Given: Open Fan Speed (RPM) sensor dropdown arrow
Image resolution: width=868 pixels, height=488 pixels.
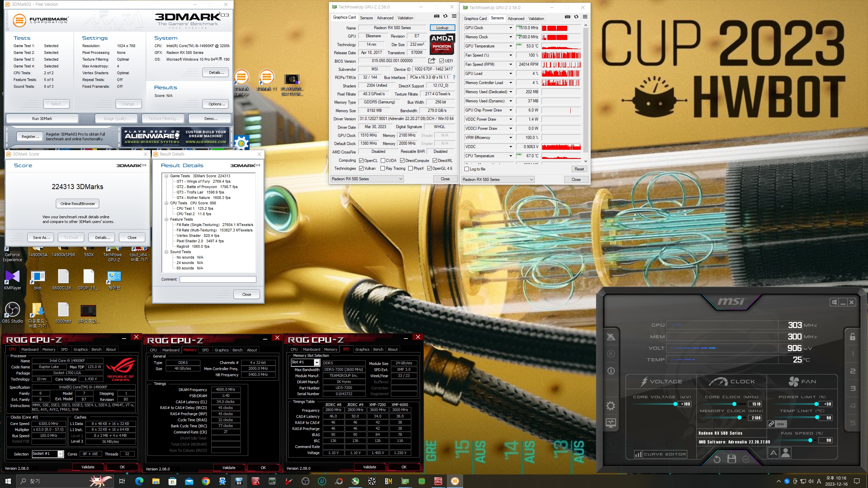Looking at the screenshot, I should (x=510, y=64).
